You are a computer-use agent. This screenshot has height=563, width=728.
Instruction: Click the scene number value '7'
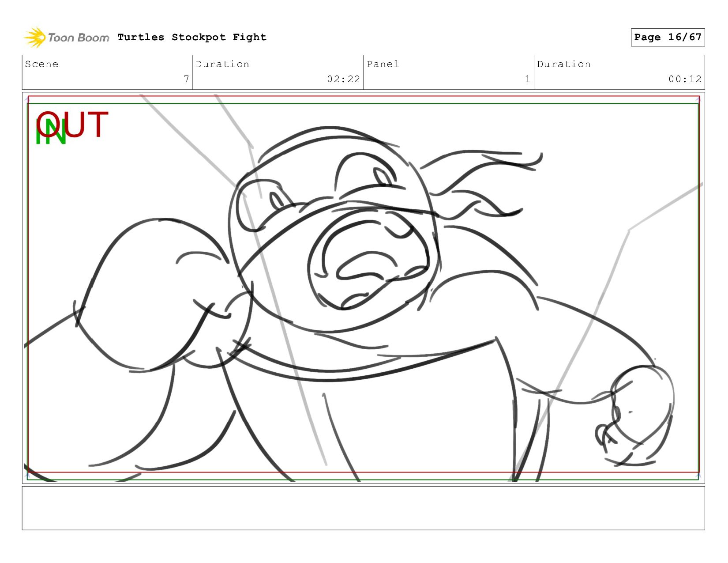point(187,79)
